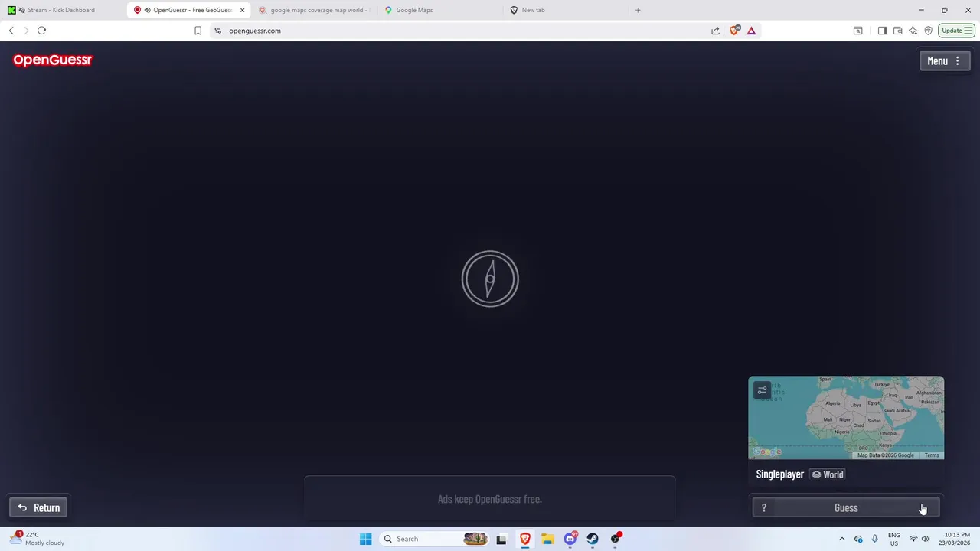
Task: Reload the current page
Action: coord(41,31)
